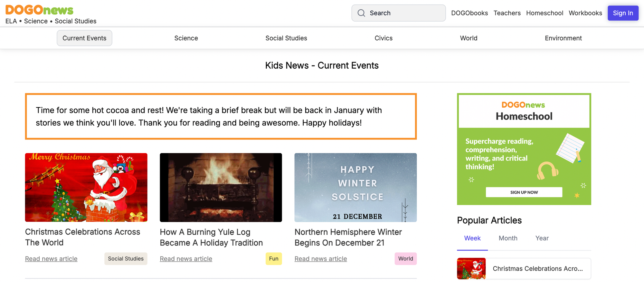Open the Environment category
This screenshot has height=282, width=644.
coord(563,38)
